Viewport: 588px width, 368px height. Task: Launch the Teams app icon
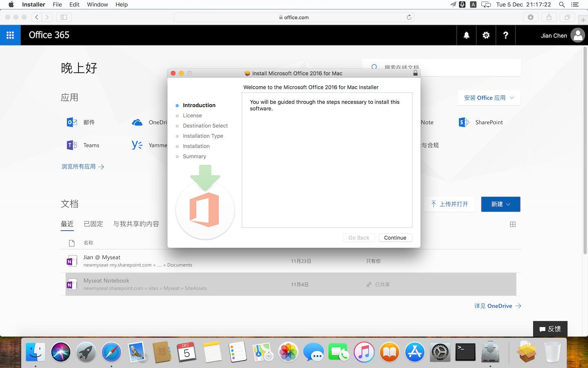pos(72,145)
